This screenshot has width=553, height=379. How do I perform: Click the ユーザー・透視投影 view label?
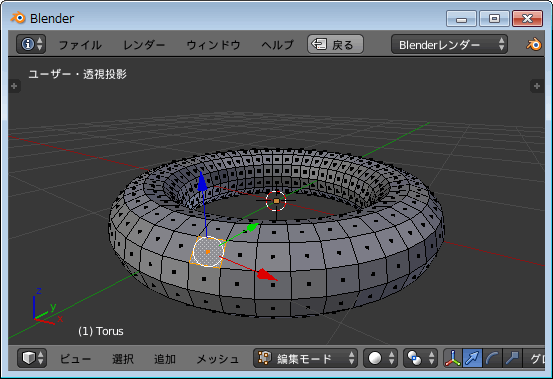(x=78, y=74)
